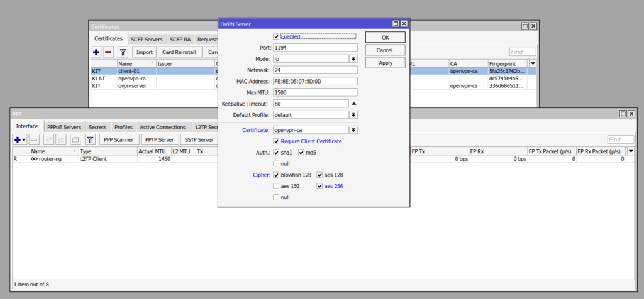Collapse the Keepalive Timeout field with up arrow
Screen dimensions: 644x299
353,104
